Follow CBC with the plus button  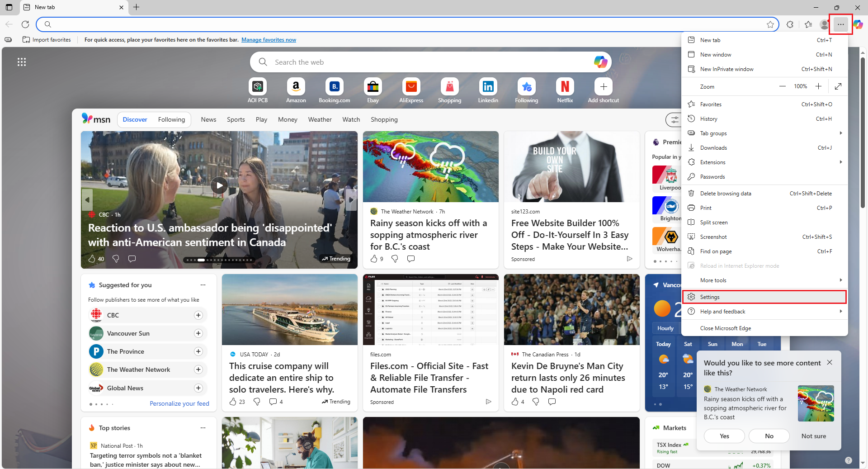[x=198, y=315]
